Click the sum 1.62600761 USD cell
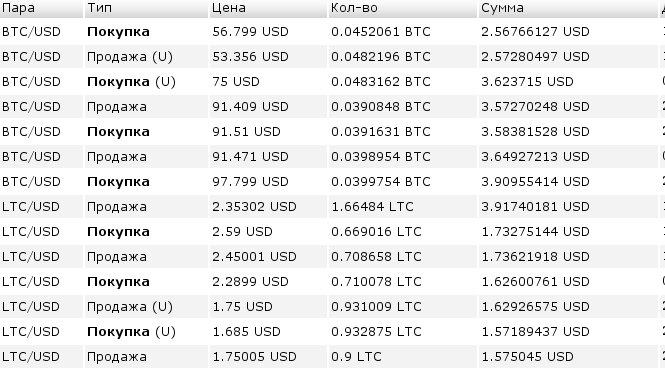This screenshot has width=665, height=375. [x=568, y=282]
